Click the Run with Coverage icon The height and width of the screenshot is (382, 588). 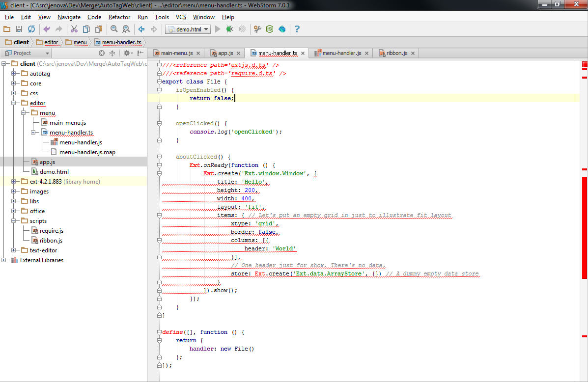pyautogui.click(x=242, y=29)
